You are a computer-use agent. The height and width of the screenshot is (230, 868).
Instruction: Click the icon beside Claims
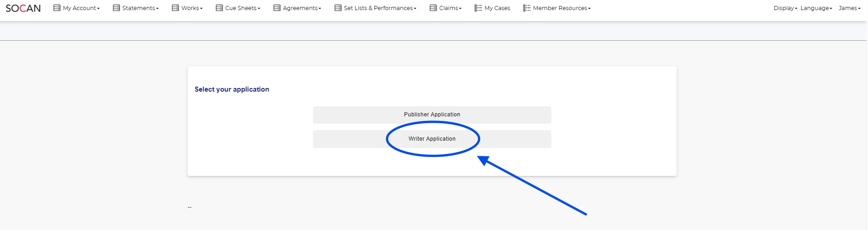point(433,8)
